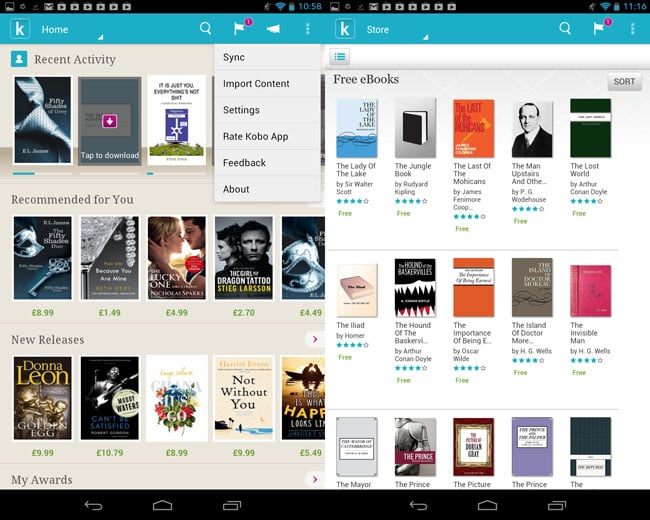Tap Android back button under Store screen

[418, 505]
